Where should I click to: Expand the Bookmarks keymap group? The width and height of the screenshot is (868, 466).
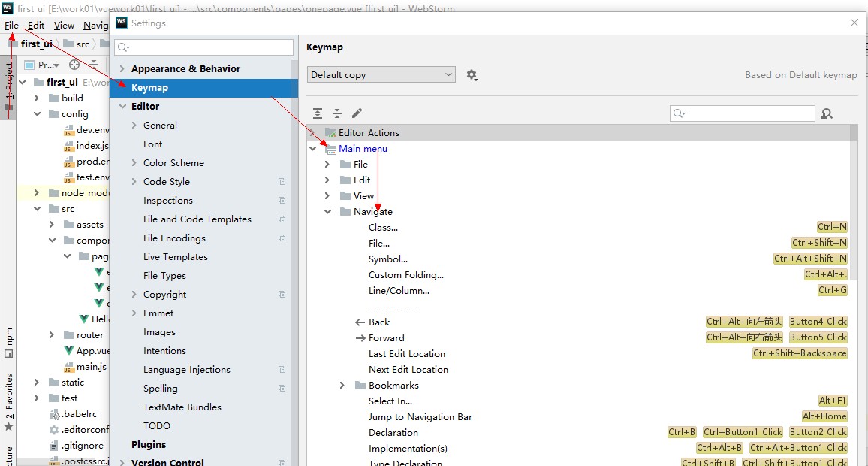pyautogui.click(x=342, y=385)
